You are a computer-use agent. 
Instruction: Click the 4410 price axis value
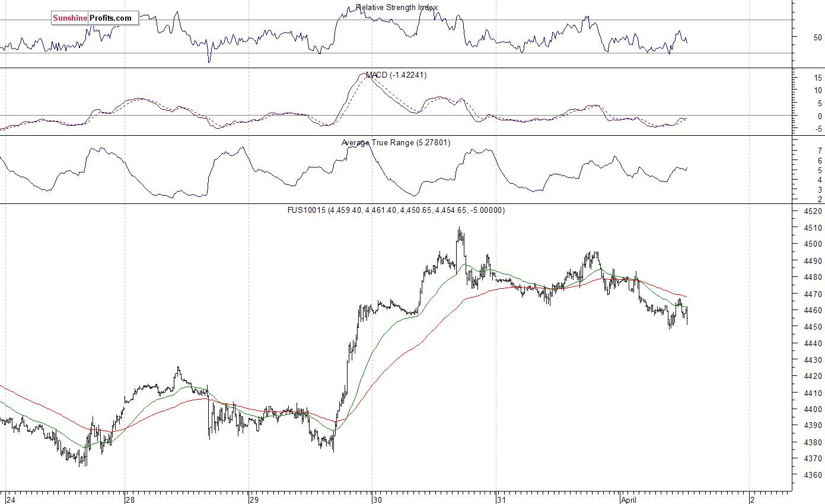click(812, 393)
